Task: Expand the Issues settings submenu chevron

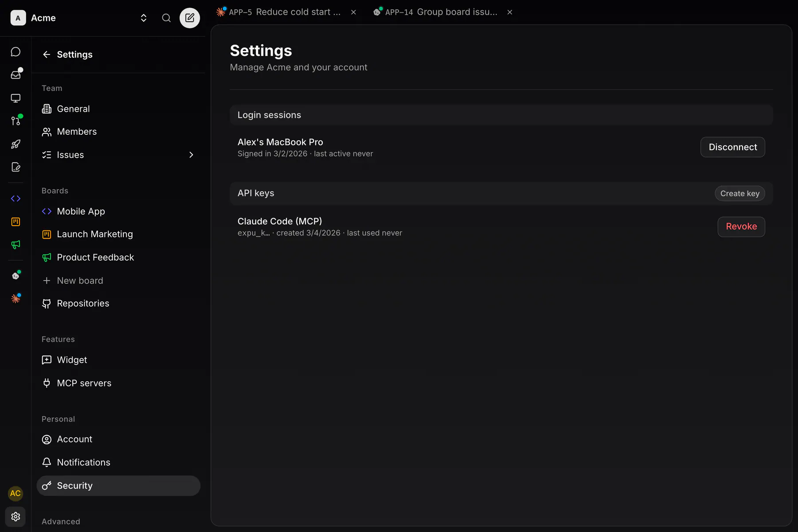Action: (191, 155)
